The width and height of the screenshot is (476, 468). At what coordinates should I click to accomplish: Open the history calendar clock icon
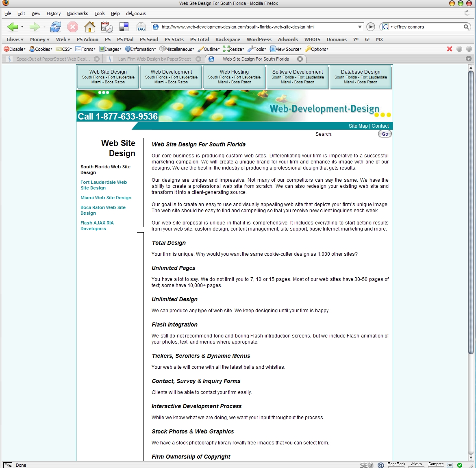pyautogui.click(x=107, y=27)
